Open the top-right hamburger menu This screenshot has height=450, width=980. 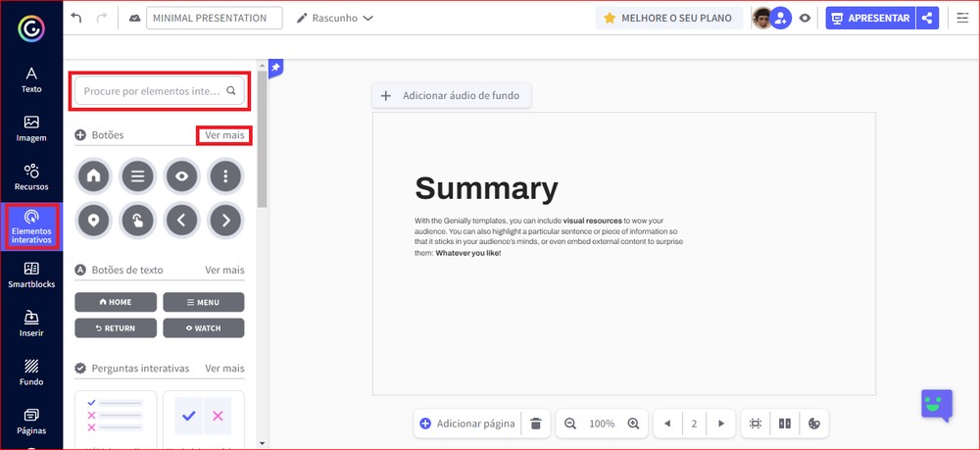[x=962, y=18]
